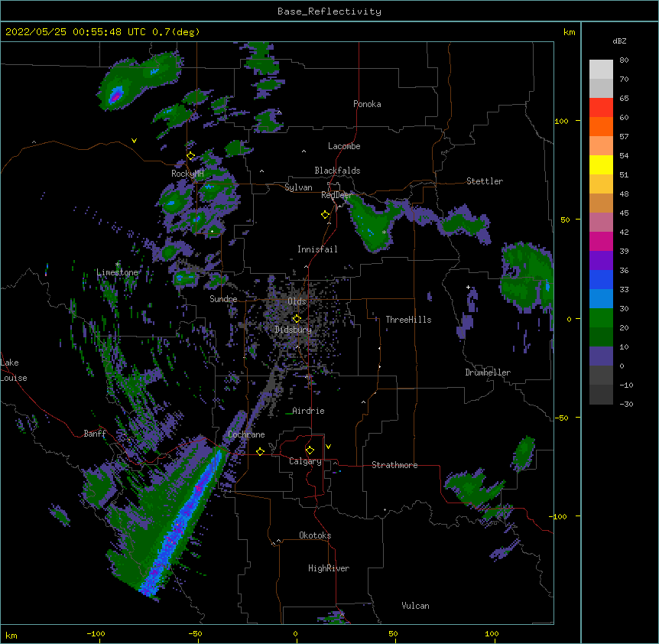Select the Limestone label
The image size is (659, 644).
(117, 272)
